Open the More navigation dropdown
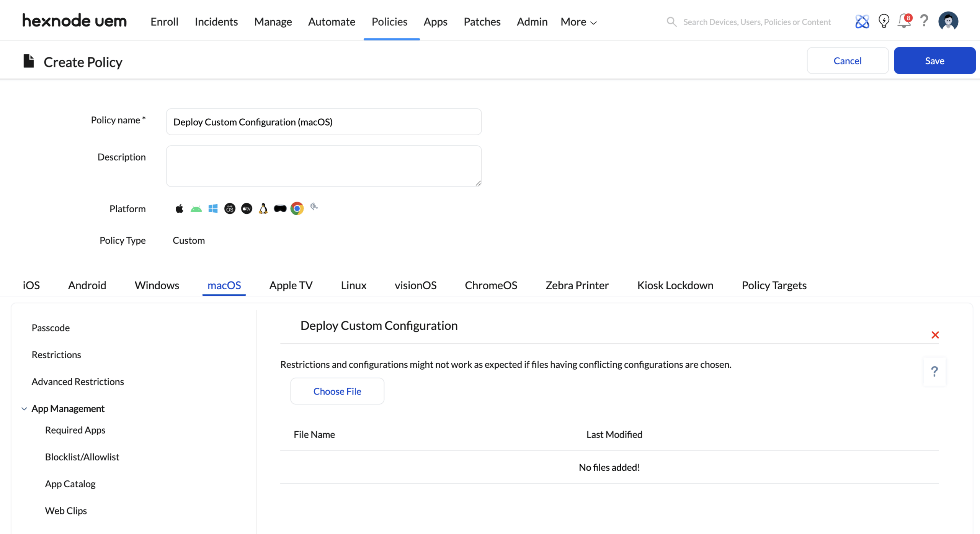 [578, 22]
